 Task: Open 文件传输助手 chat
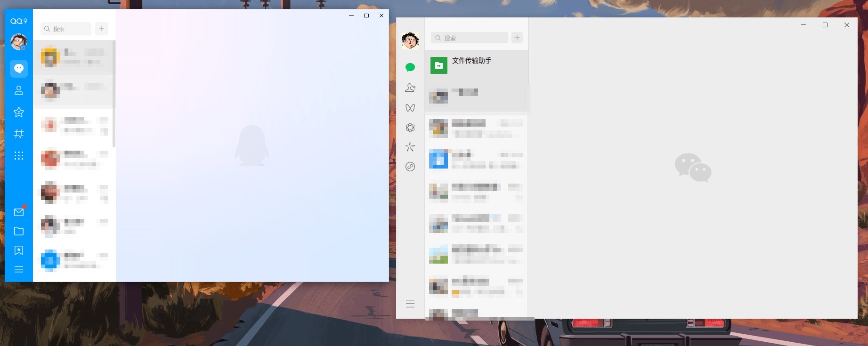click(477, 65)
